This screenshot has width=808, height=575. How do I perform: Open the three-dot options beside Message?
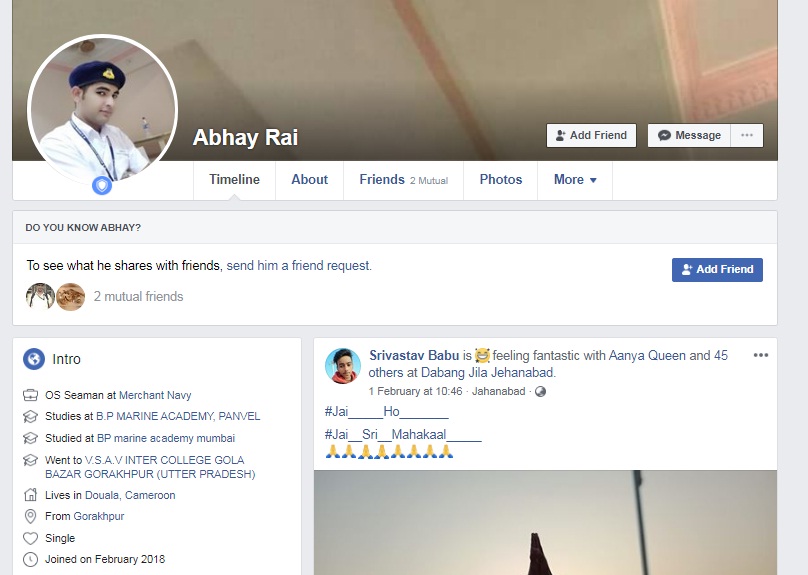click(x=747, y=136)
